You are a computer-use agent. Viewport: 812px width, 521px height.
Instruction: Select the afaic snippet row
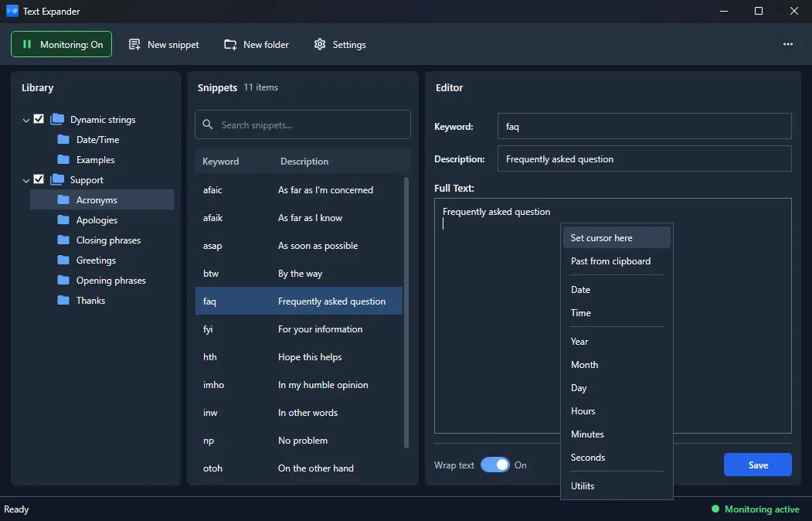(x=299, y=189)
